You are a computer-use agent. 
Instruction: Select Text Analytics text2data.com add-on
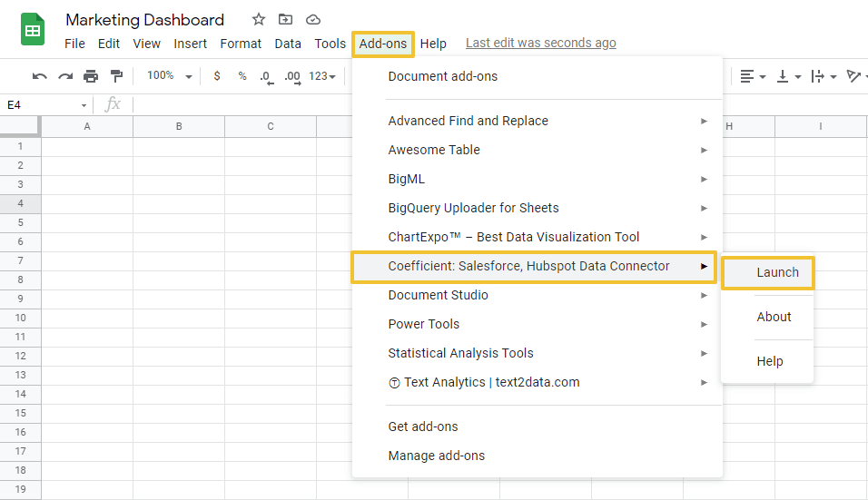tap(537, 382)
